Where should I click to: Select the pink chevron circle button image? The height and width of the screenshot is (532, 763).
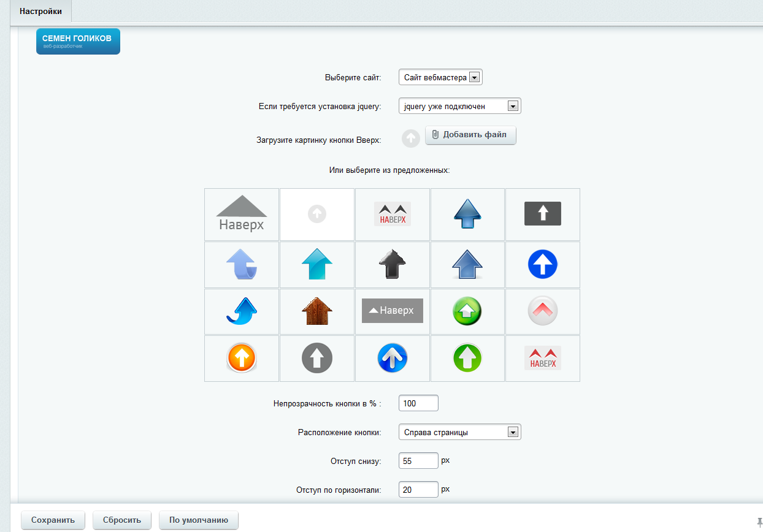click(542, 311)
